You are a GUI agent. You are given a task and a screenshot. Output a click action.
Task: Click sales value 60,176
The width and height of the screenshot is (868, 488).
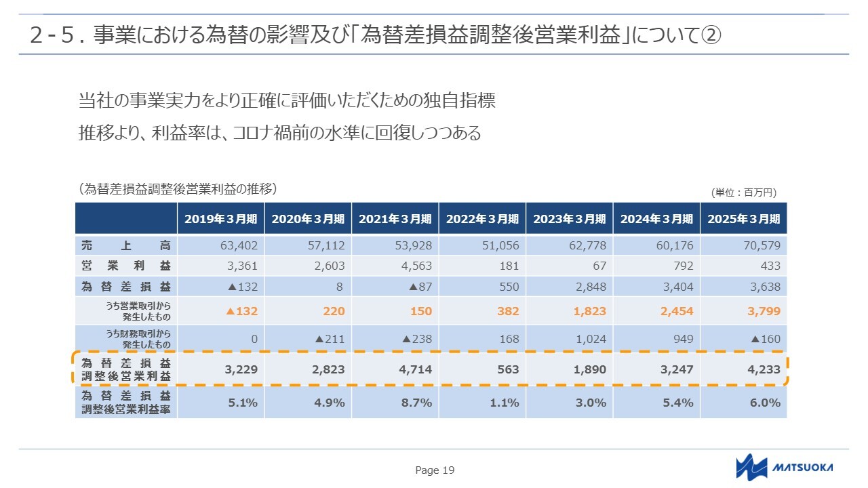click(675, 245)
